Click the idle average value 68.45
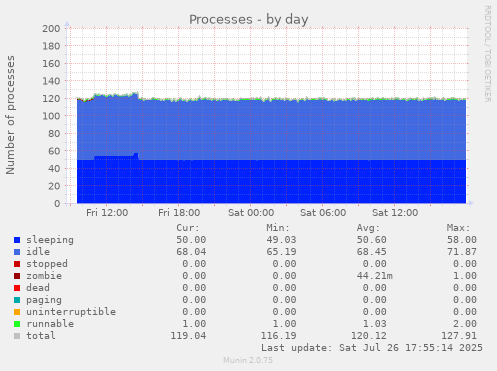Viewport: 497px width, 371px height. pos(371,252)
